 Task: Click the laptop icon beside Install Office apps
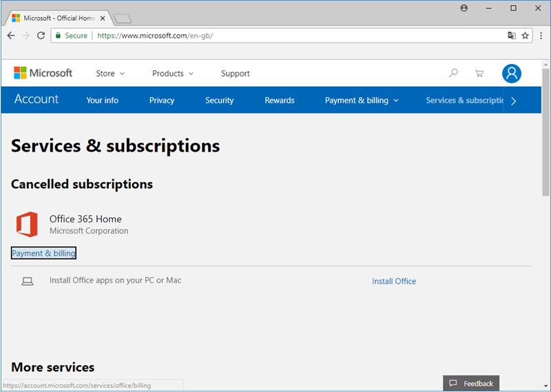click(x=28, y=281)
